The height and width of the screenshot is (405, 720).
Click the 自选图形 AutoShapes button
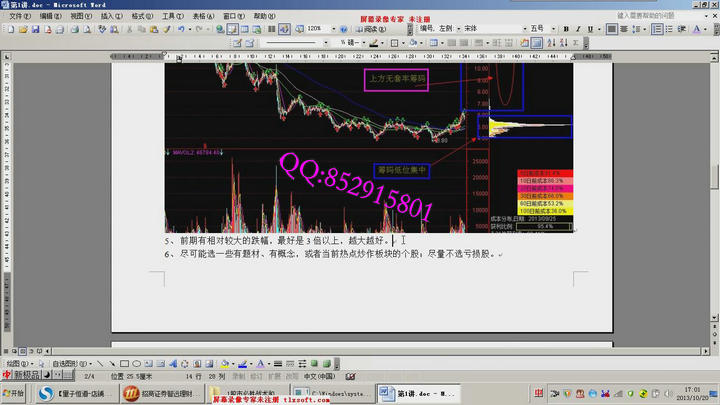66,363
